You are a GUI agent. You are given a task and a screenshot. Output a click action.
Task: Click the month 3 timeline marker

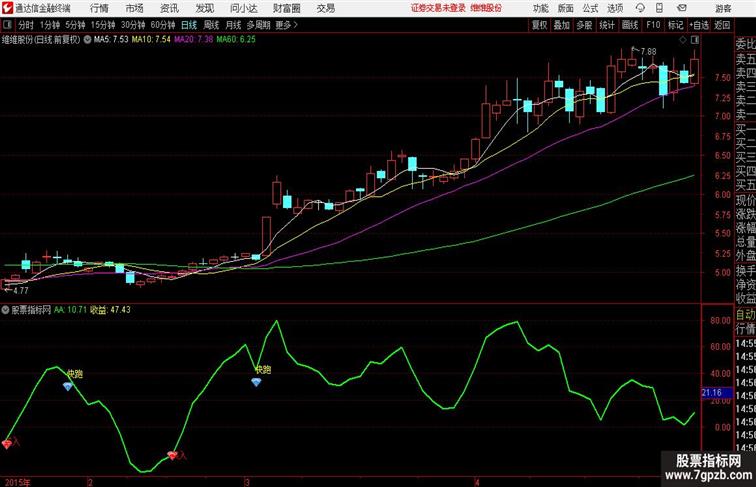tap(247, 482)
